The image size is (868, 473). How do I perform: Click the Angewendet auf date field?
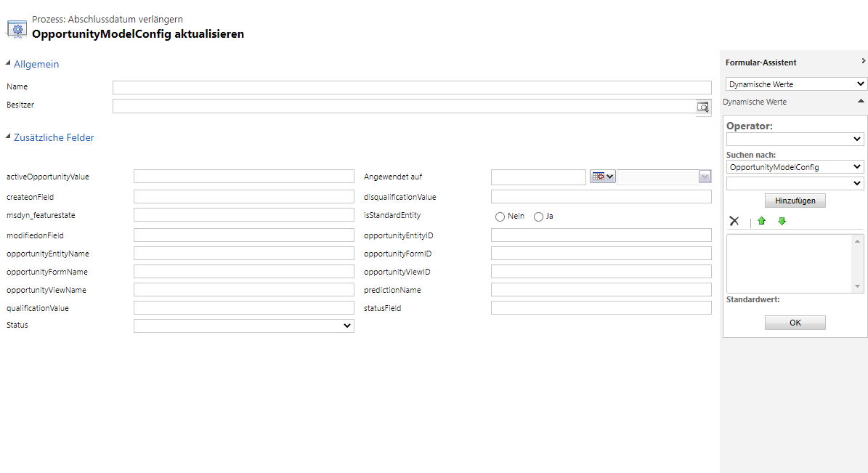538,177
